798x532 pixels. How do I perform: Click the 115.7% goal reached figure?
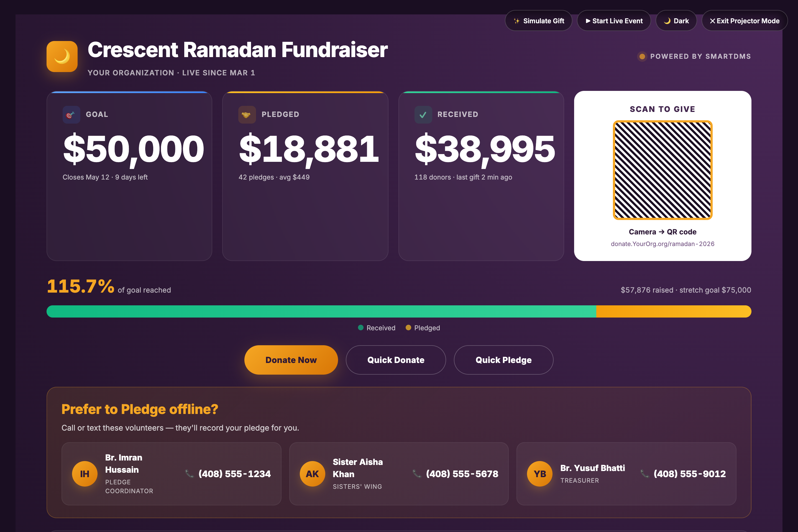pos(80,286)
